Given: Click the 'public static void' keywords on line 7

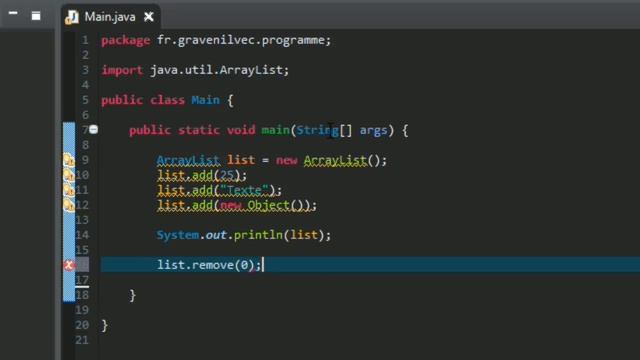Looking at the screenshot, I should tap(192, 130).
